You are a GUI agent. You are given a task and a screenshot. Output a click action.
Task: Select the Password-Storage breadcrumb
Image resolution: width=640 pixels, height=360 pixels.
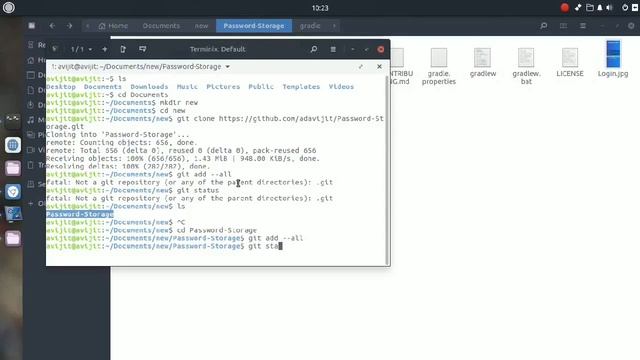(x=254, y=26)
